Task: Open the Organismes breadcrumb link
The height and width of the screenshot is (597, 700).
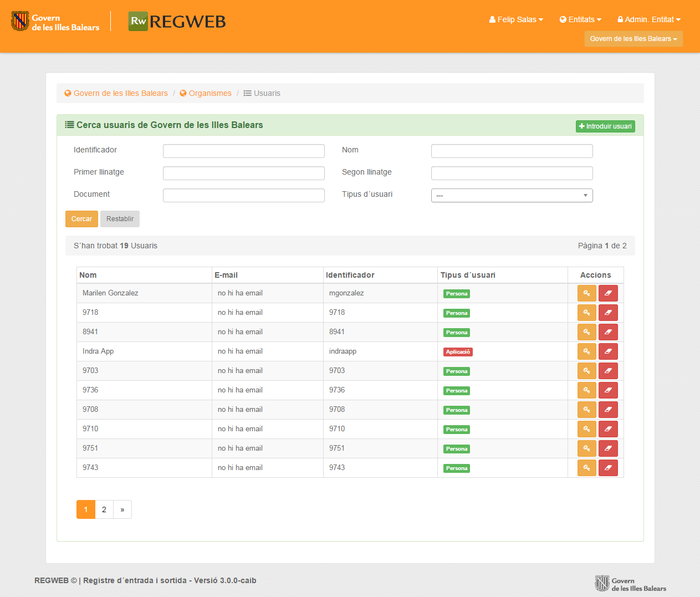Action: click(x=210, y=93)
